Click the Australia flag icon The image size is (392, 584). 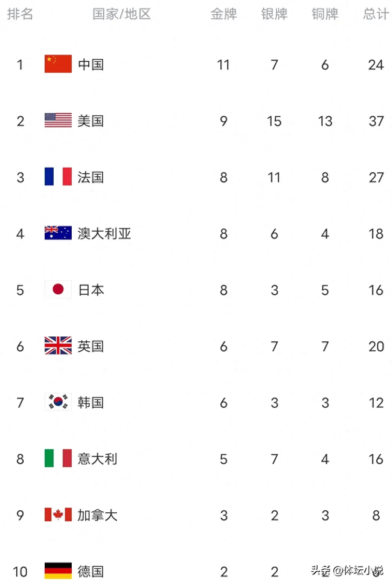[x=58, y=233]
